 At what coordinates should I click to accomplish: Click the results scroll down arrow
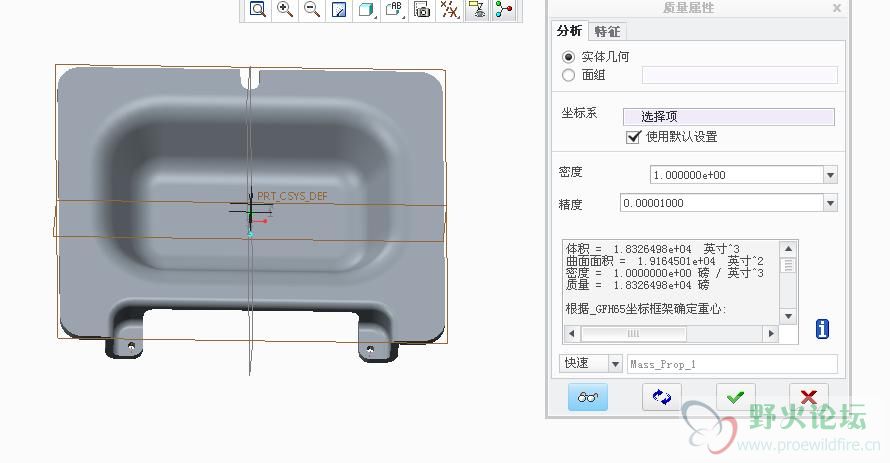click(788, 316)
